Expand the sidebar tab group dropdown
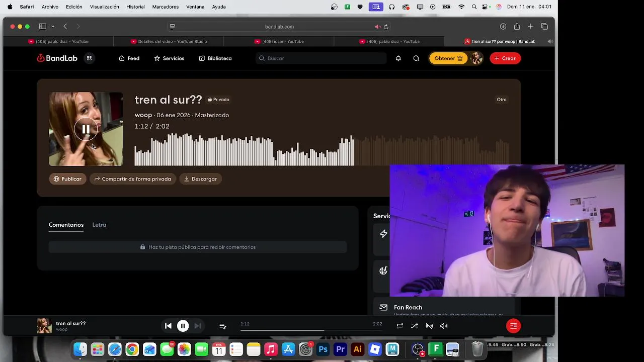This screenshot has height=362, width=644. click(x=52, y=27)
